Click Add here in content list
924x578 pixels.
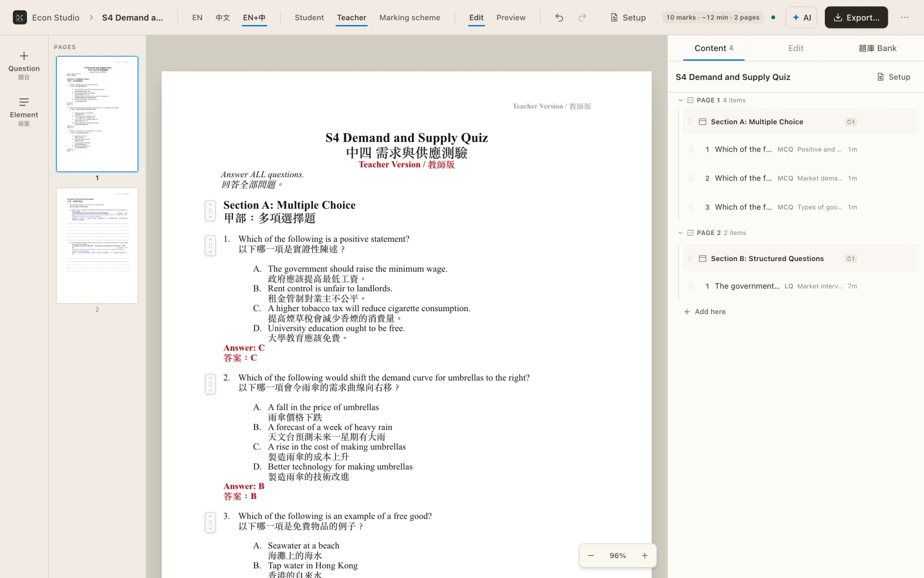(705, 312)
